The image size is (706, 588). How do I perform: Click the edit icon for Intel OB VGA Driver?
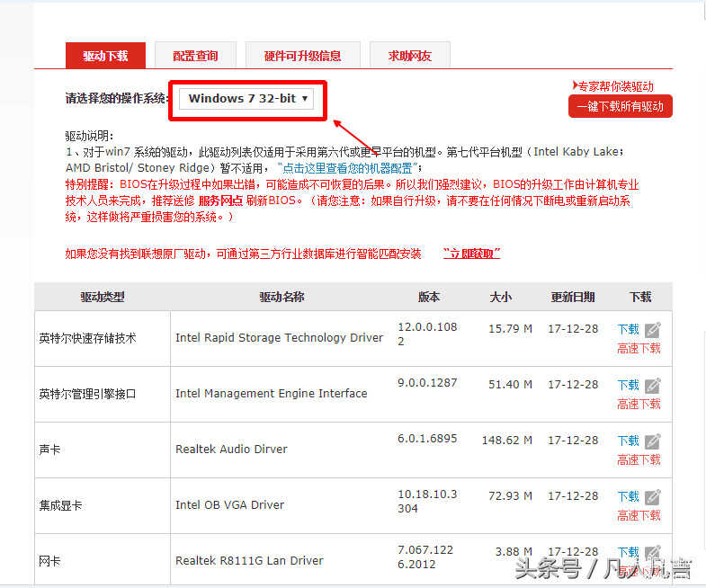(x=652, y=497)
